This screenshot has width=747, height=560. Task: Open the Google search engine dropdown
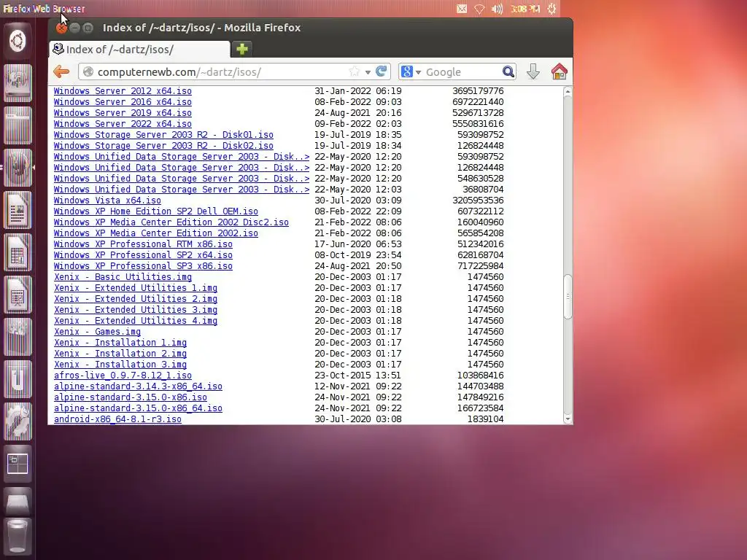click(418, 72)
